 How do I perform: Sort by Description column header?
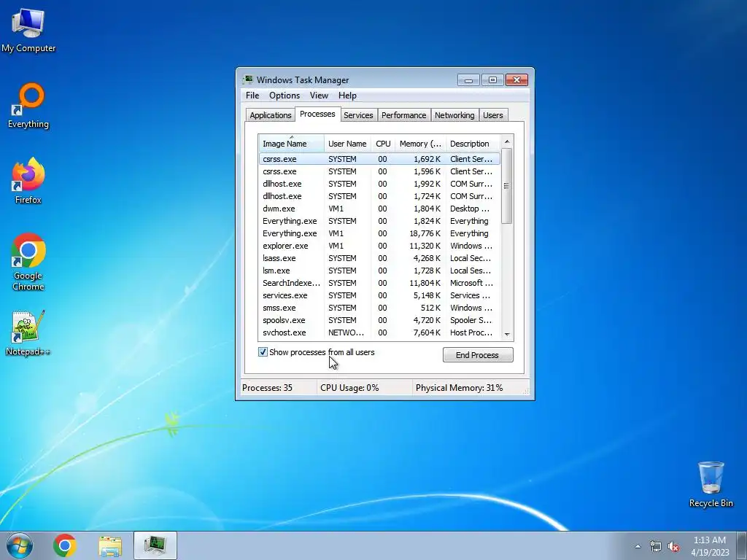pyautogui.click(x=473, y=144)
